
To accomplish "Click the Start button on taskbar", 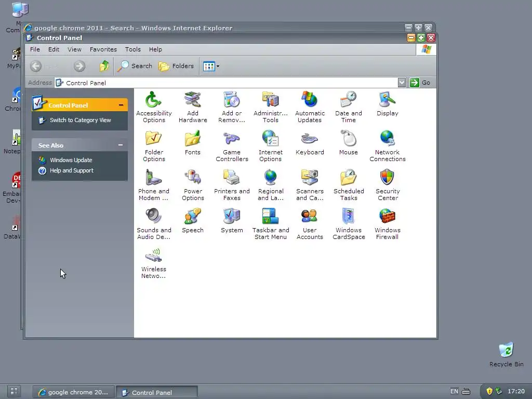I will [14, 391].
